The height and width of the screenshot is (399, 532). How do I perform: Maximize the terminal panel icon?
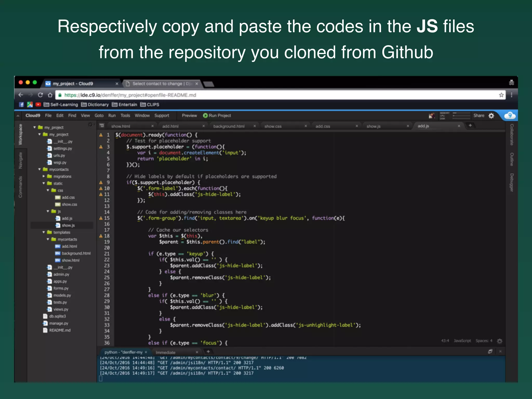(490, 351)
